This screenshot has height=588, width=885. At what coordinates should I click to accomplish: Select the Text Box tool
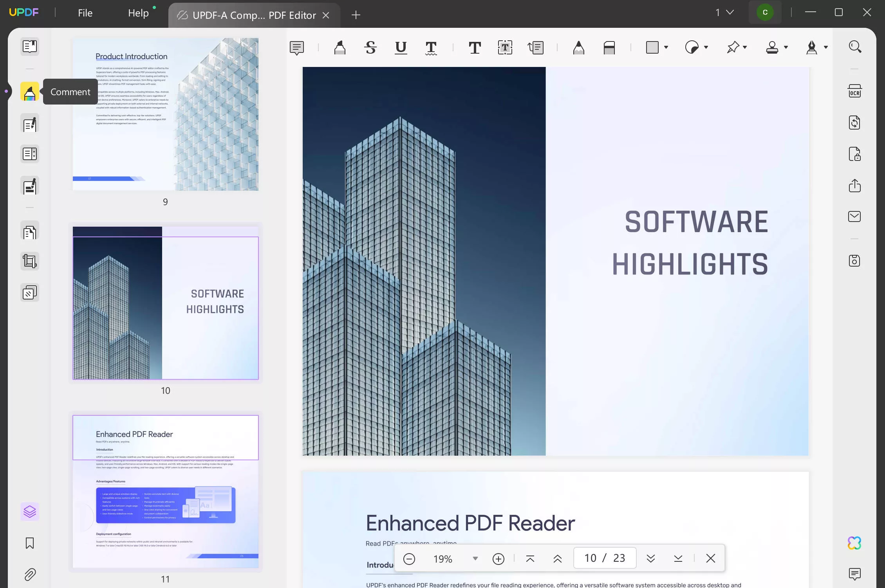(x=505, y=48)
